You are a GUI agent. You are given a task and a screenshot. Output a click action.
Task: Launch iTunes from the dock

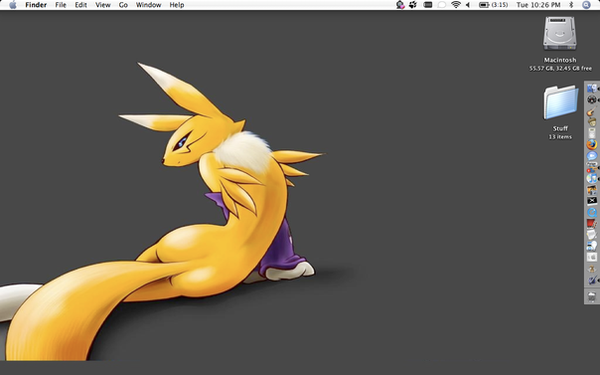592,178
